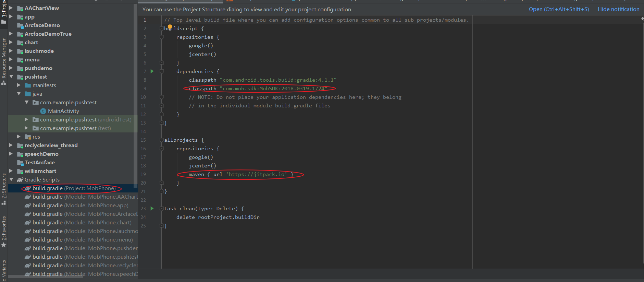Fold the clean task block on line 23

coord(161,209)
